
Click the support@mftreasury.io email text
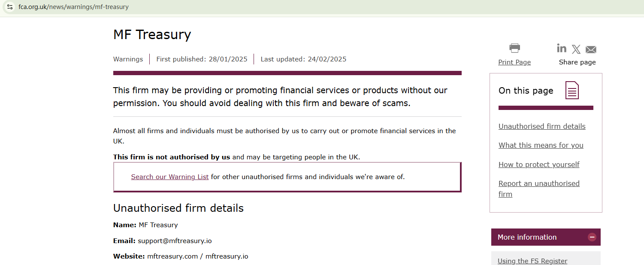coord(175,241)
